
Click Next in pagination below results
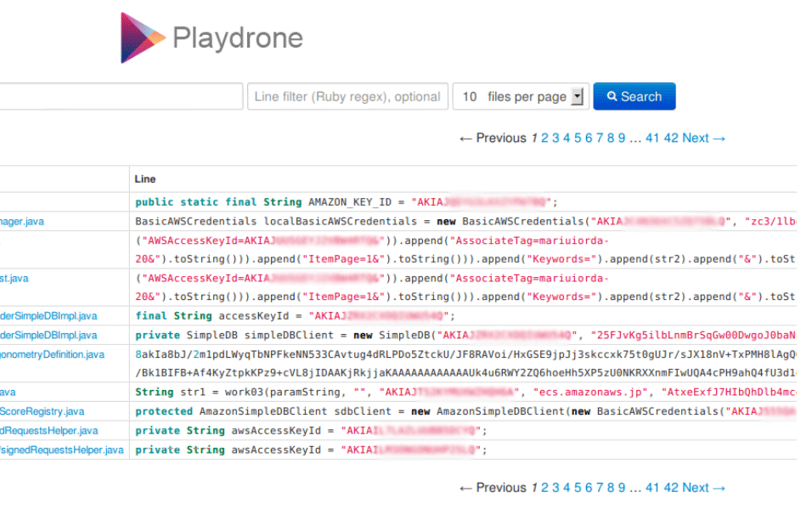(704, 488)
